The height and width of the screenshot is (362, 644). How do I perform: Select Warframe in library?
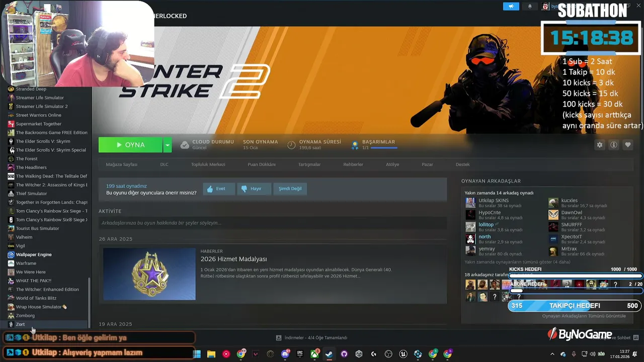tap(26, 263)
